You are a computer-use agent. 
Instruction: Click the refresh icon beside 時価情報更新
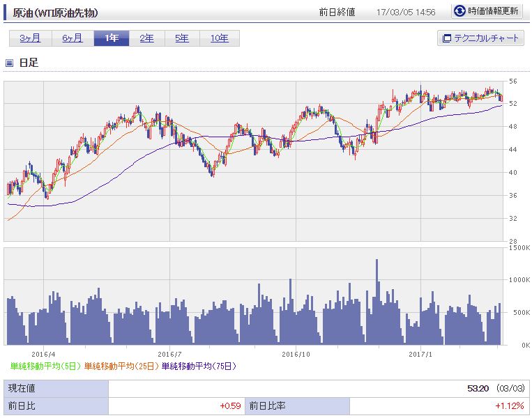point(459,11)
